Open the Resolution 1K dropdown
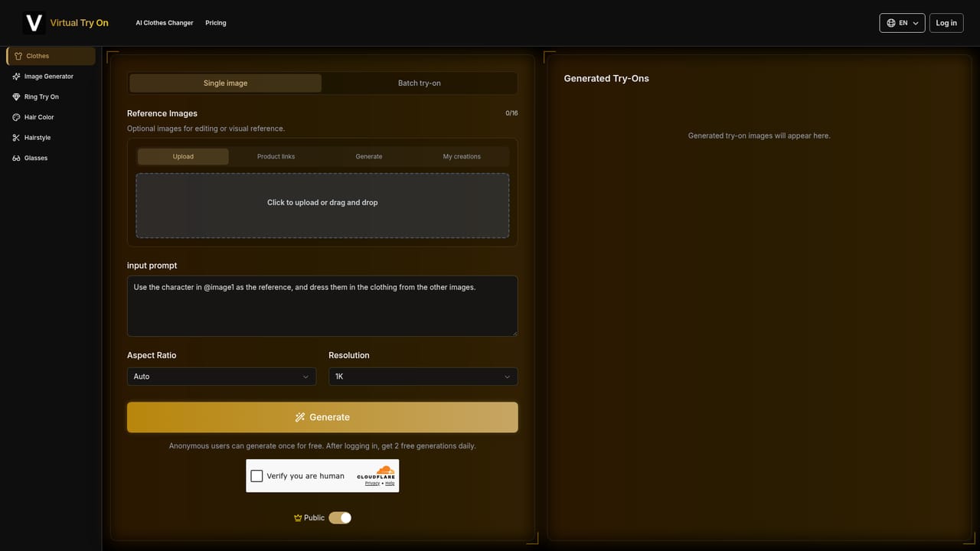Screen dimensions: 980x551 coord(423,377)
